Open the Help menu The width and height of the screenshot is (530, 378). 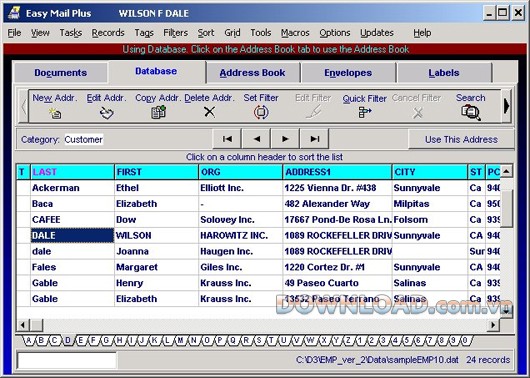pos(422,33)
